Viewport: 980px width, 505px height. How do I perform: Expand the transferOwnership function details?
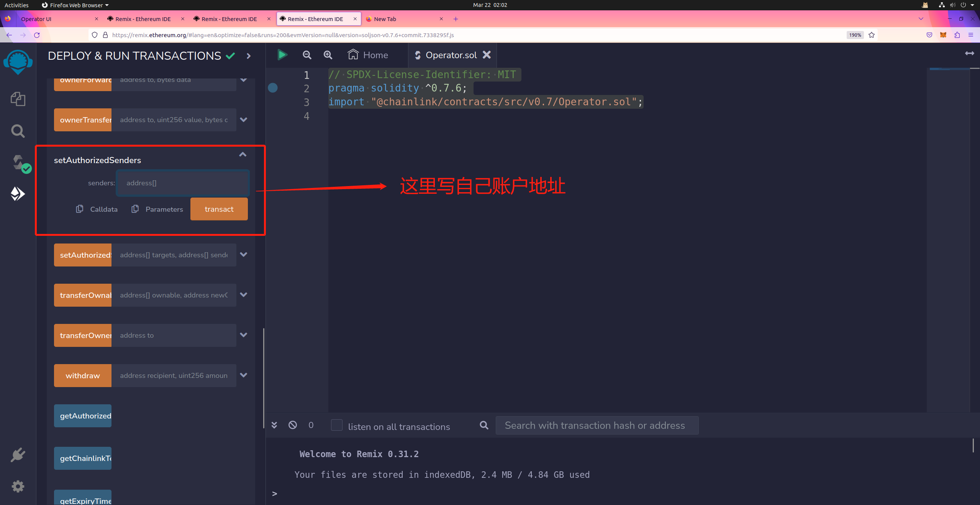coord(244,335)
